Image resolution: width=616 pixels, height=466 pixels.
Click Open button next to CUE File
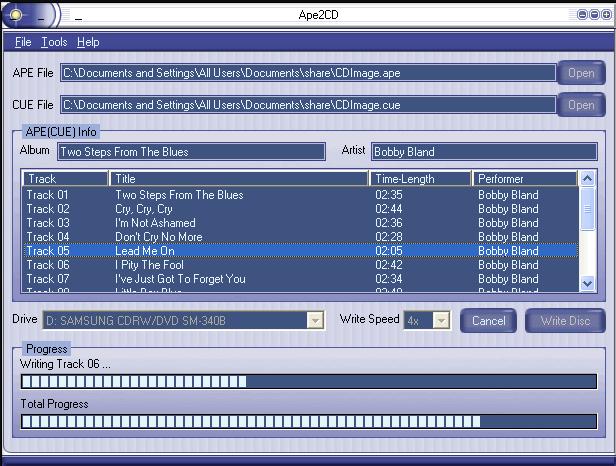pyautogui.click(x=581, y=105)
